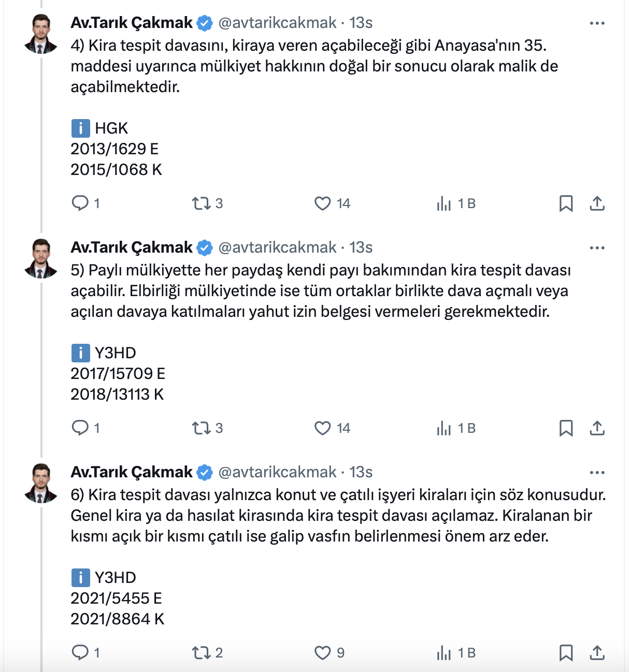Retweet the tweet citing Y3HD 2017/15709 E

click(x=201, y=428)
